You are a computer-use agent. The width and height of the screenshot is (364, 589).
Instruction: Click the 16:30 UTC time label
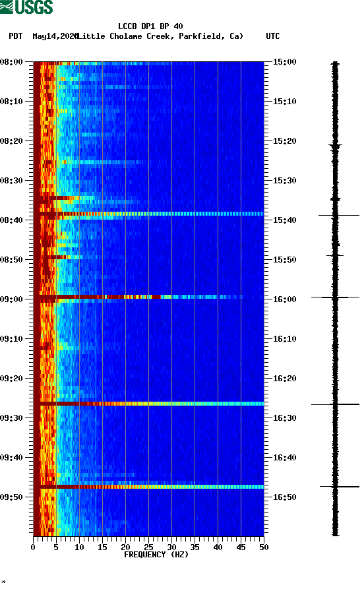tap(284, 418)
